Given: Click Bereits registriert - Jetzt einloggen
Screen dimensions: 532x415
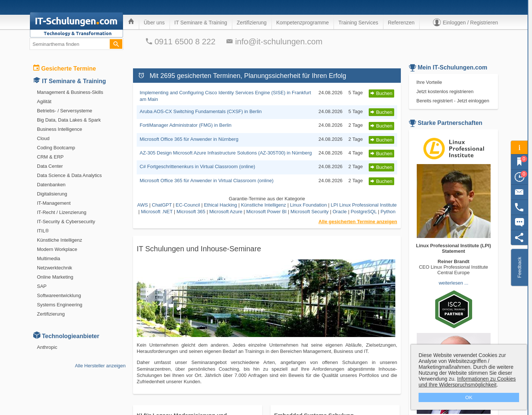Looking at the screenshot, I should [453, 101].
